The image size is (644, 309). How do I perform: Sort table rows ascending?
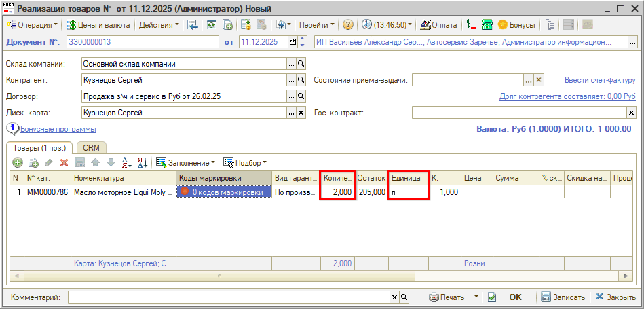(x=126, y=162)
